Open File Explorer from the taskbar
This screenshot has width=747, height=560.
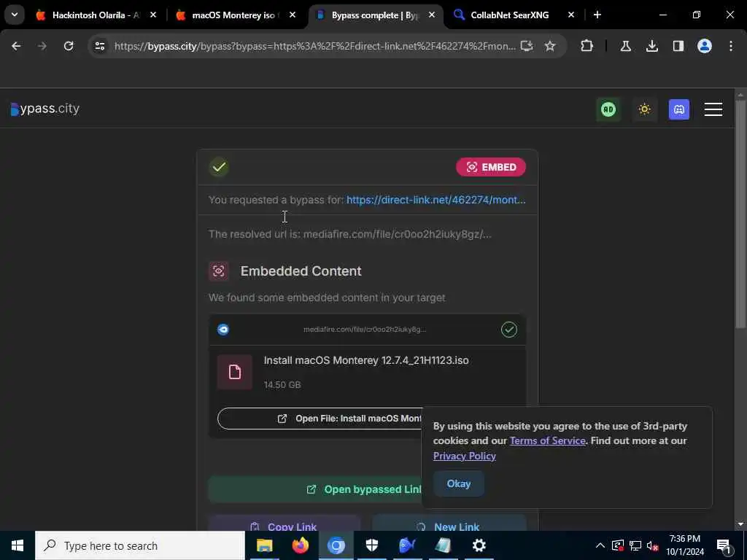[264, 545]
